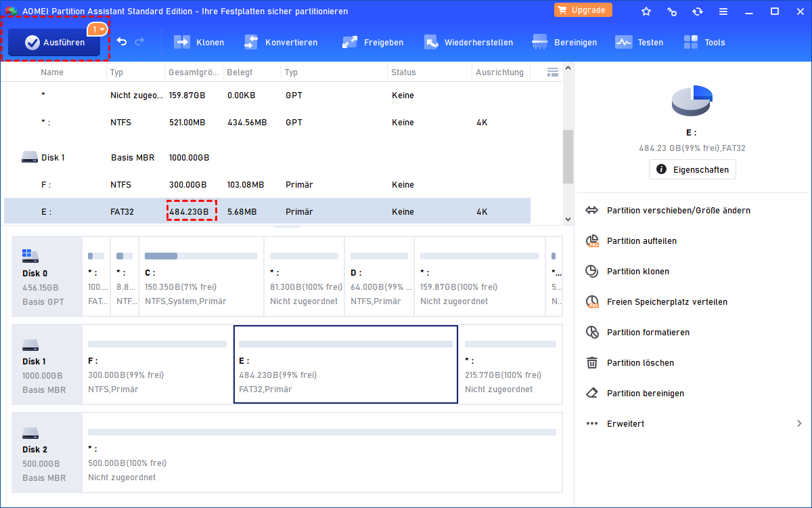Select the F: partition block on Disk 1
This screenshot has height=508, width=812.
(x=157, y=364)
